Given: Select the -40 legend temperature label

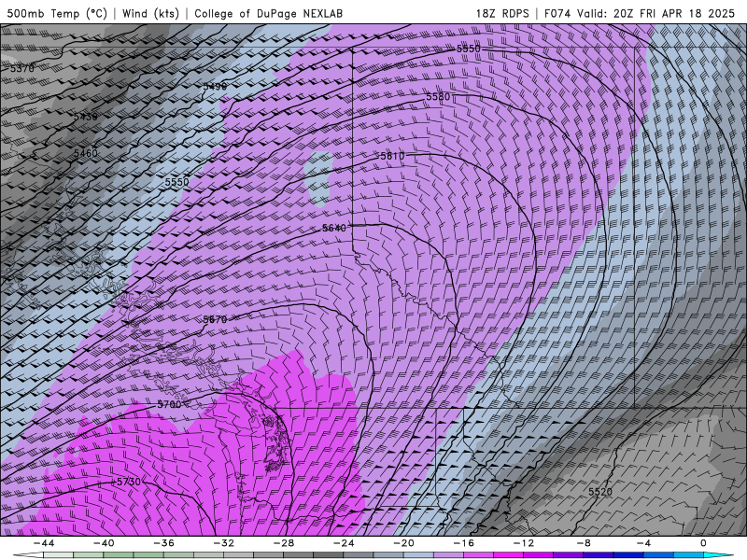Looking at the screenshot, I should click(104, 543).
